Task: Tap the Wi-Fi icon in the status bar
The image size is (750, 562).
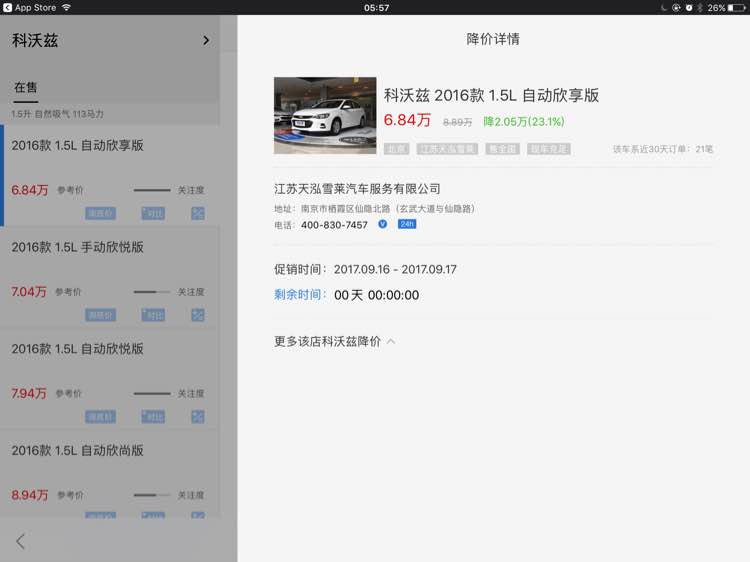Action: pyautogui.click(x=66, y=7)
